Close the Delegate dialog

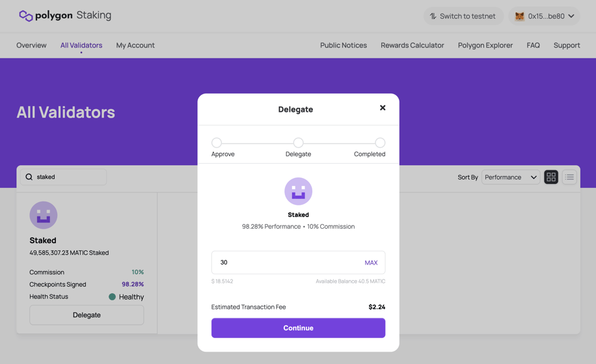pos(383,108)
